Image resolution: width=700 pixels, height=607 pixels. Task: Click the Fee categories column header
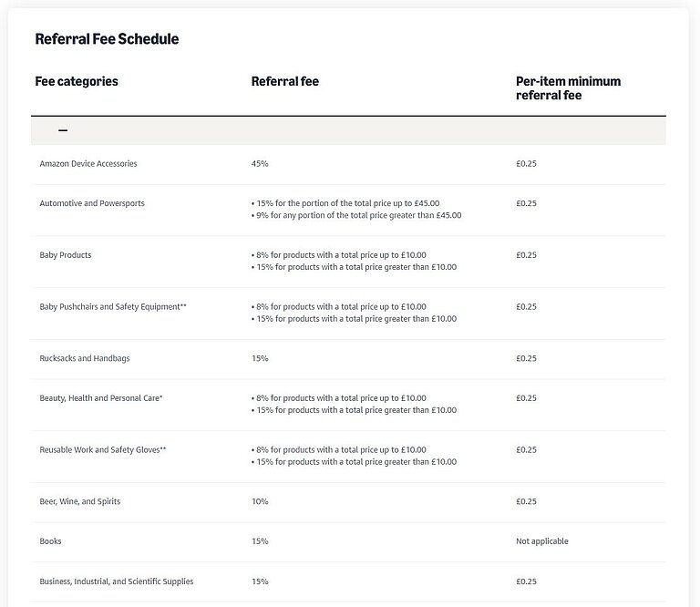pyautogui.click(x=77, y=82)
